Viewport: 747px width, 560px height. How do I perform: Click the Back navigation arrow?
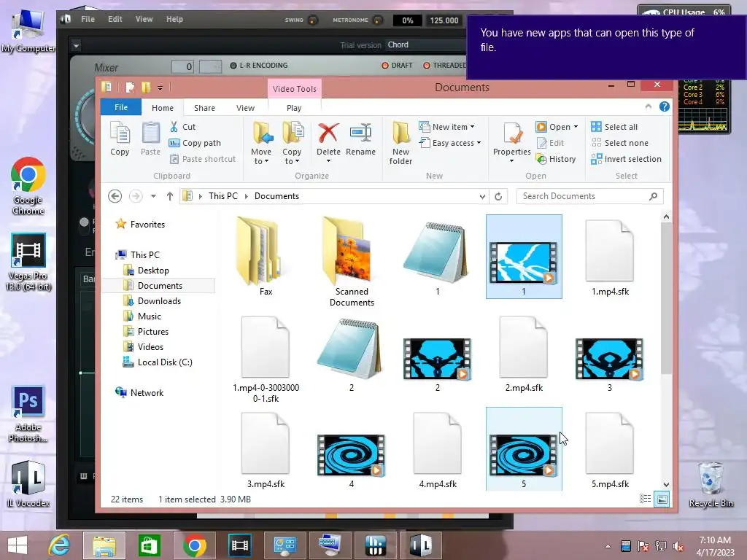pyautogui.click(x=115, y=196)
